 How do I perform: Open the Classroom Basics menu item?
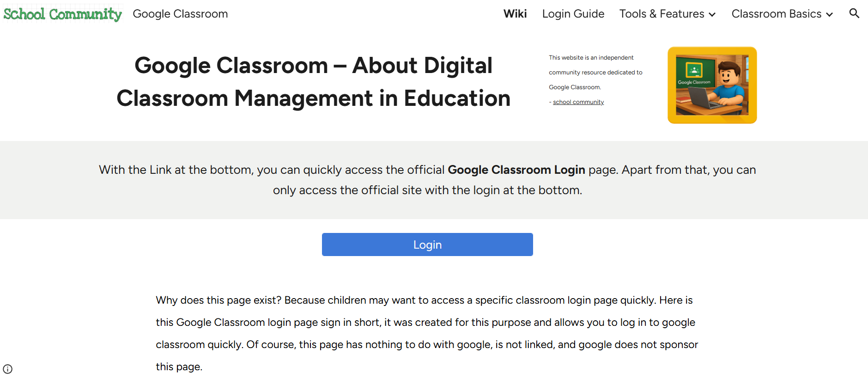[777, 14]
